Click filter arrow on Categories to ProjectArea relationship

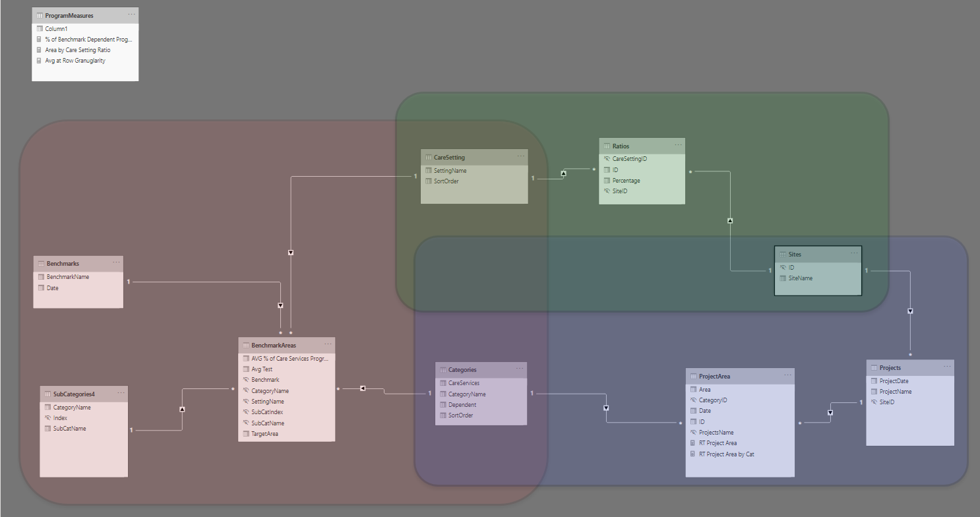(x=606, y=408)
